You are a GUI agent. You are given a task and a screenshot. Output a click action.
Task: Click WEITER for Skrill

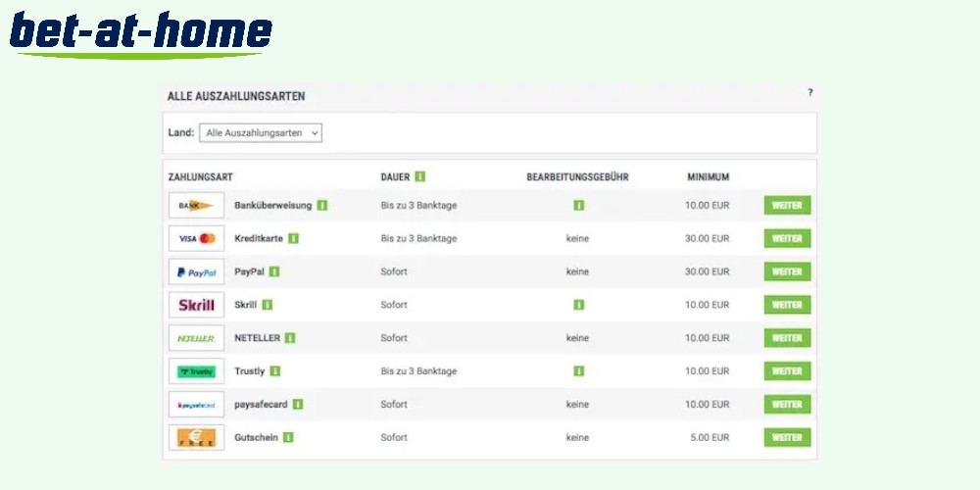(x=787, y=305)
